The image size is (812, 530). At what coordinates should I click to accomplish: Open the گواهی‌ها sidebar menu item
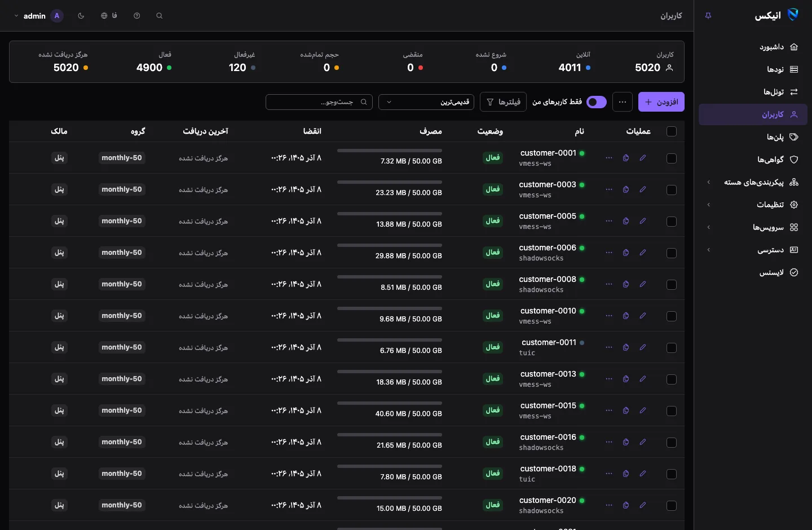(753, 160)
